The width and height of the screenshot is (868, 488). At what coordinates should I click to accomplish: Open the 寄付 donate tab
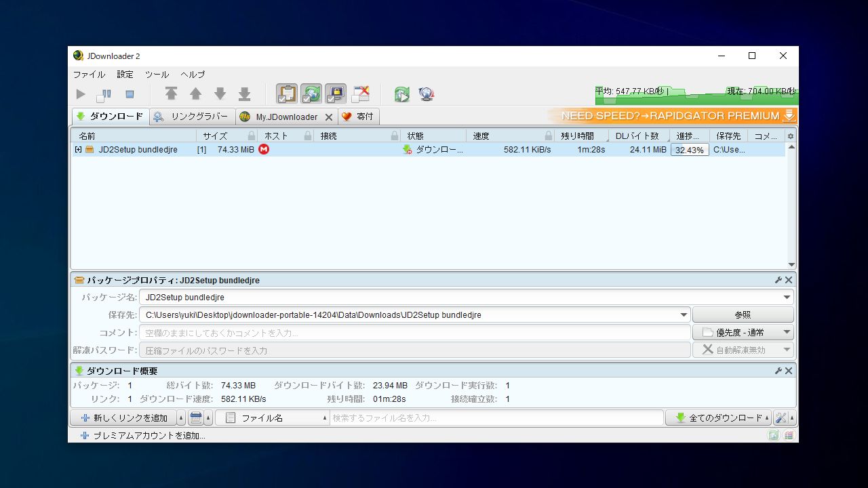coord(359,117)
